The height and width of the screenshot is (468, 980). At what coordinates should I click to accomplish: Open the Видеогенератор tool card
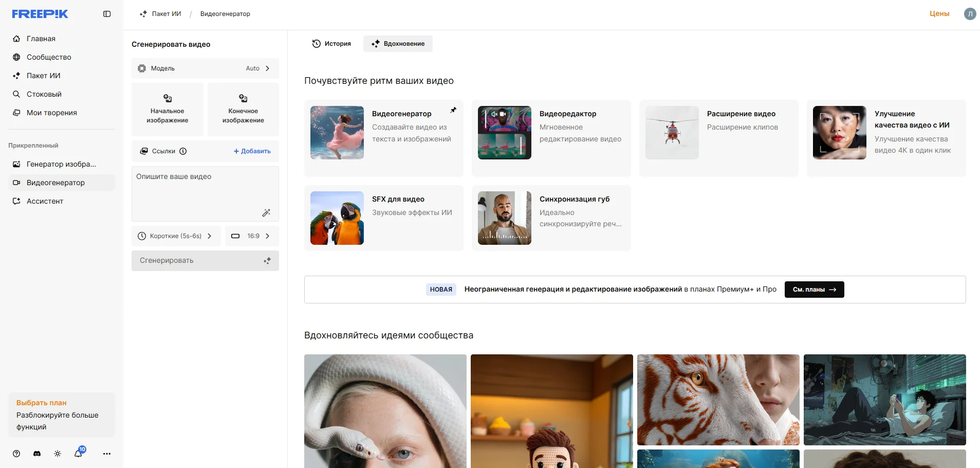tap(384, 138)
